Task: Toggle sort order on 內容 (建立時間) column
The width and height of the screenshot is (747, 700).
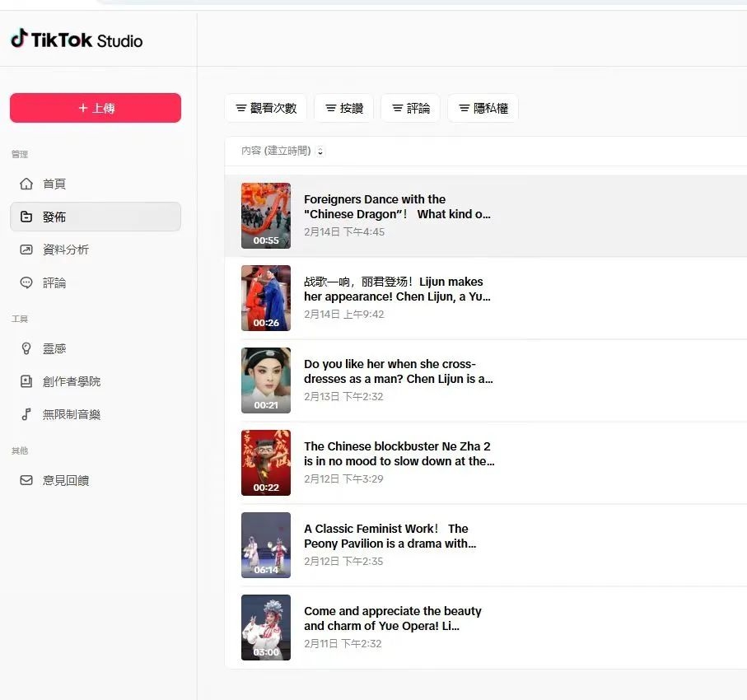Action: (320, 152)
